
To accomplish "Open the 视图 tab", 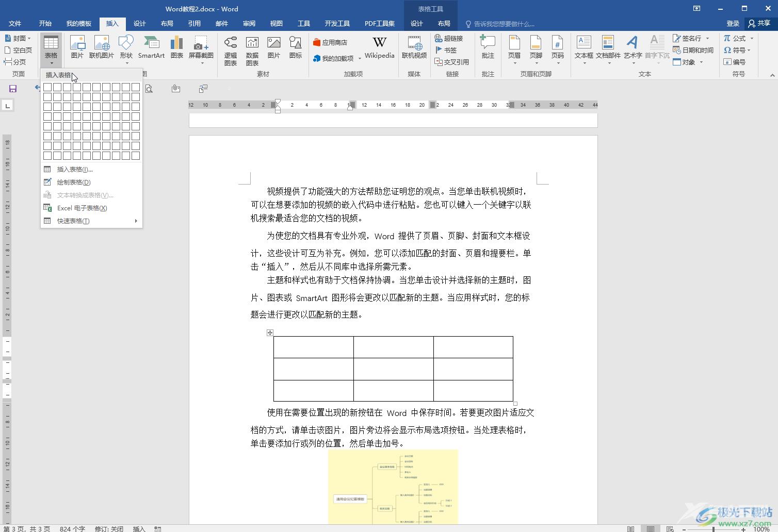I will pos(277,23).
